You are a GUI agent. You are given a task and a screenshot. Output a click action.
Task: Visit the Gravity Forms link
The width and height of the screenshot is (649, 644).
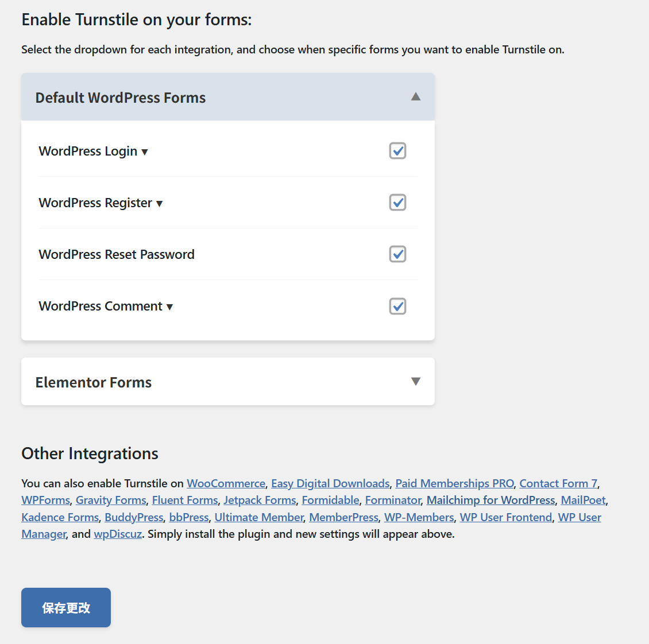(111, 500)
